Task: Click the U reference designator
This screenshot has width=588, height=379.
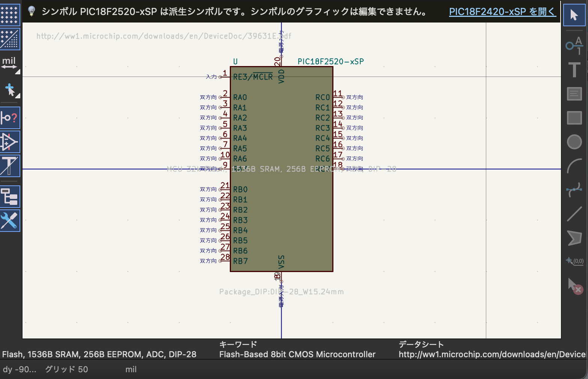Action: 235,62
